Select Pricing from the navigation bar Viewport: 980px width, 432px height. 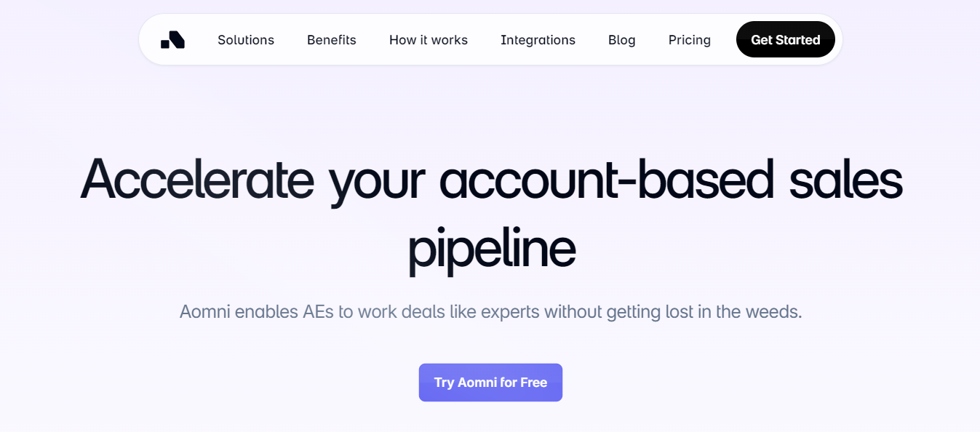[x=689, y=40]
